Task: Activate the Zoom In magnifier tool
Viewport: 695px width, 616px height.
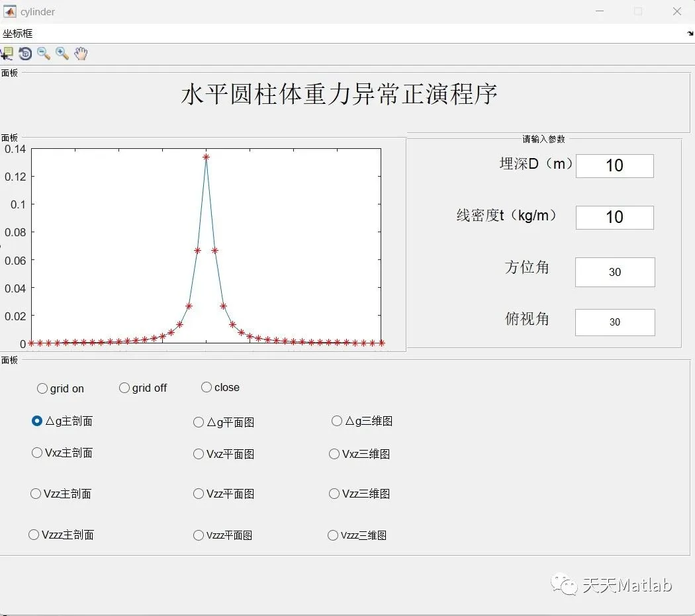Action: click(62, 54)
